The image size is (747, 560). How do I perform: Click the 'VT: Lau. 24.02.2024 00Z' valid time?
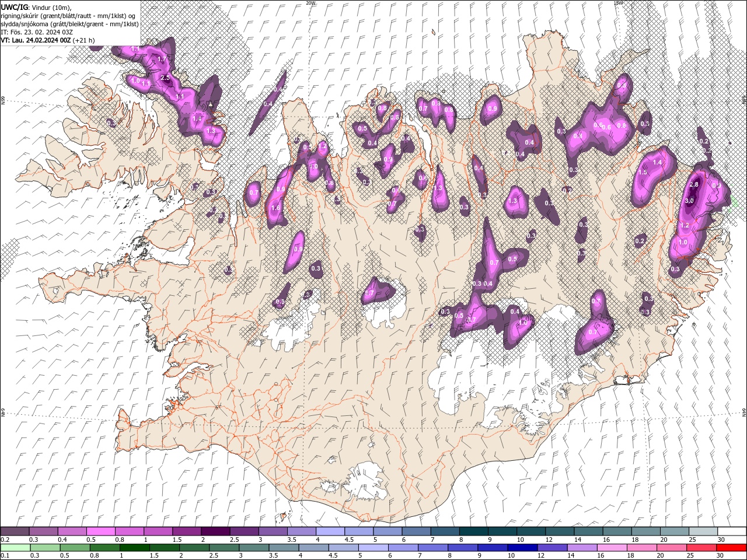click(36, 40)
